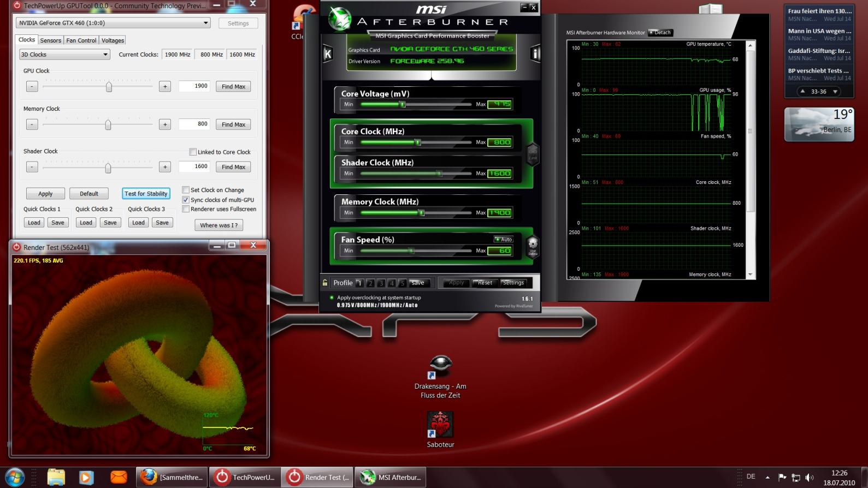The width and height of the screenshot is (868, 488).
Task: Open the 3D Clocks mode dropdown
Action: coord(64,55)
